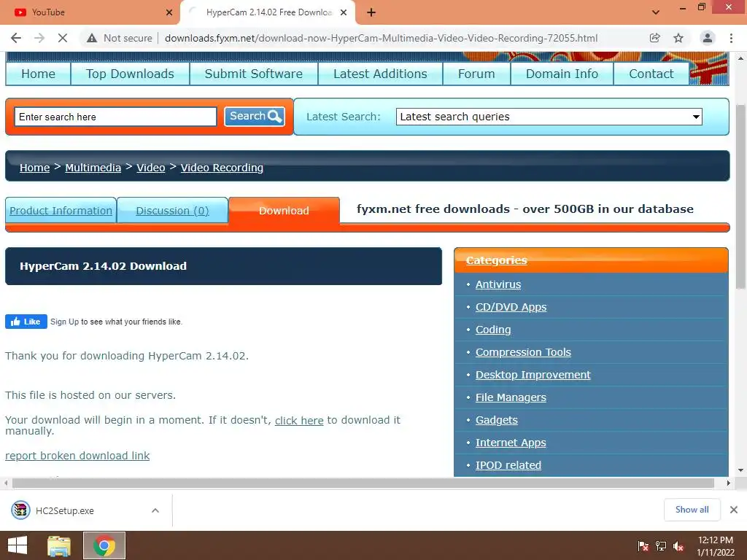Image resolution: width=747 pixels, height=560 pixels.
Task: Open Gadgets category
Action: tap(496, 420)
